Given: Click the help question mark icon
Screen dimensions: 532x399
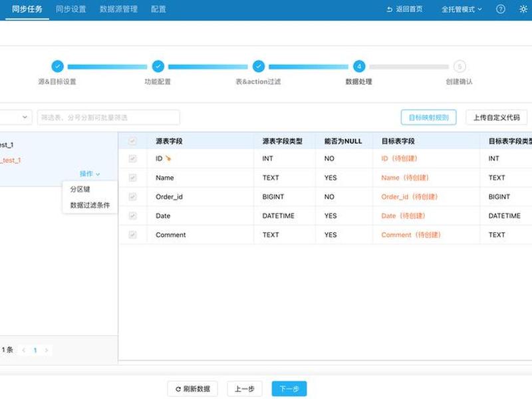Looking at the screenshot, I should tap(501, 9).
